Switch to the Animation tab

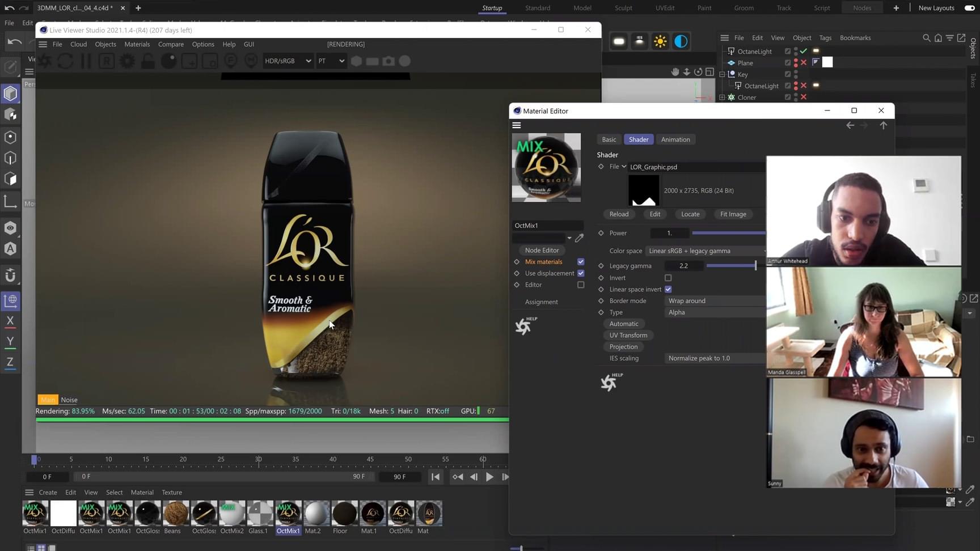(675, 139)
